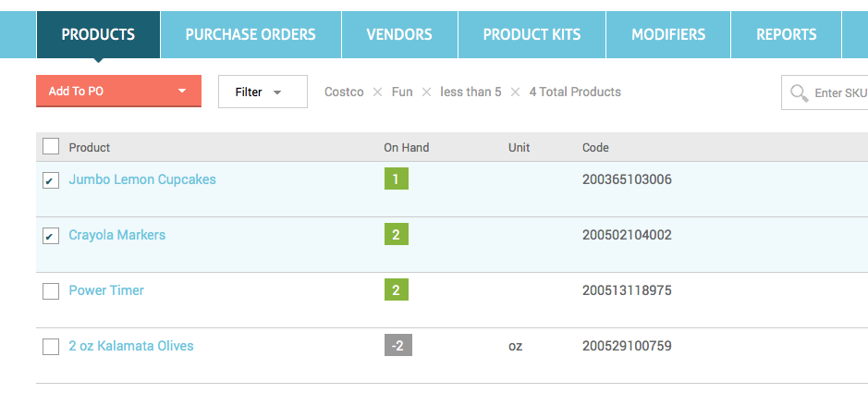868x406 pixels.
Task: Open the Crayola Markers product link
Action: (117, 235)
